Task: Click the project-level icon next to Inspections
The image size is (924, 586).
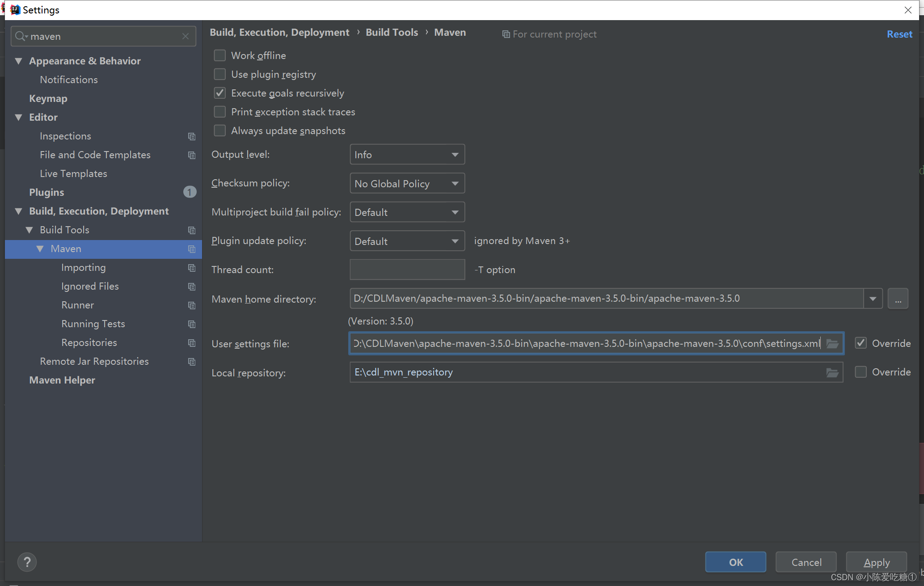Action: click(x=192, y=136)
